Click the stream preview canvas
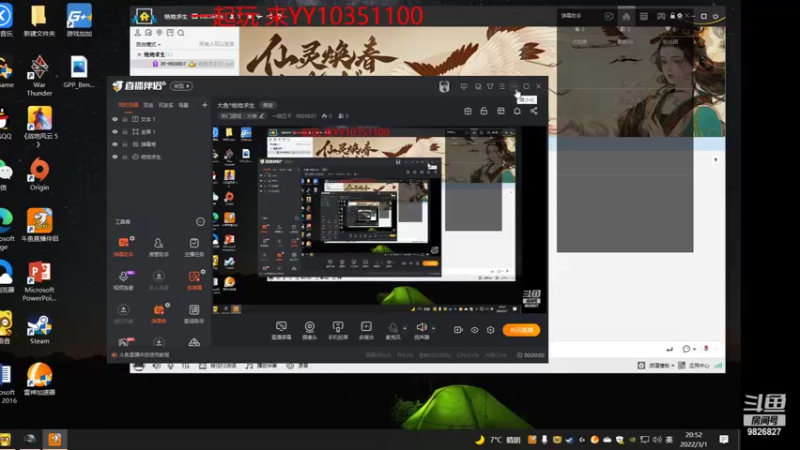The image size is (800, 450). click(379, 219)
